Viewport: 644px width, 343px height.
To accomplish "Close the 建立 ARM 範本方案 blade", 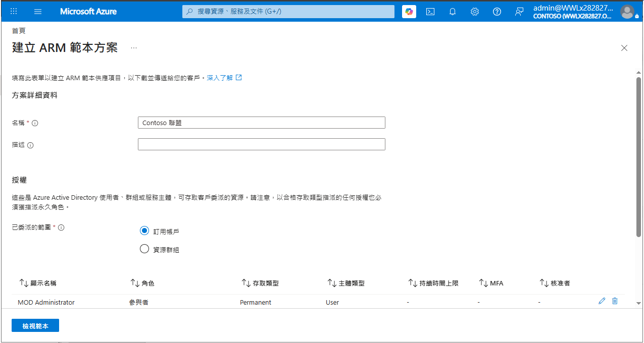I will coord(624,48).
